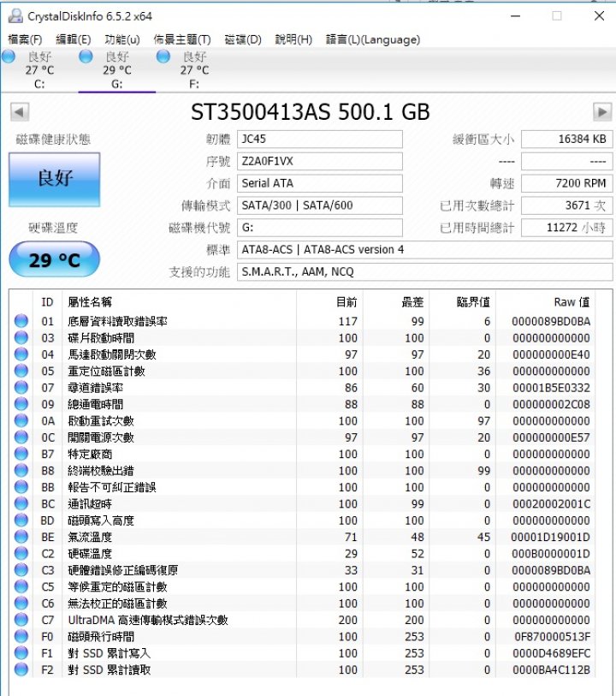Image resolution: width=616 pixels, height=696 pixels.
Task: Go to next disk with right arrow
Action: point(602,112)
